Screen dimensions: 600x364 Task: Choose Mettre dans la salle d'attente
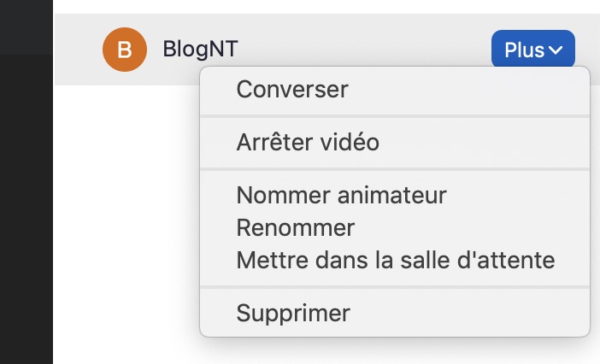396,260
